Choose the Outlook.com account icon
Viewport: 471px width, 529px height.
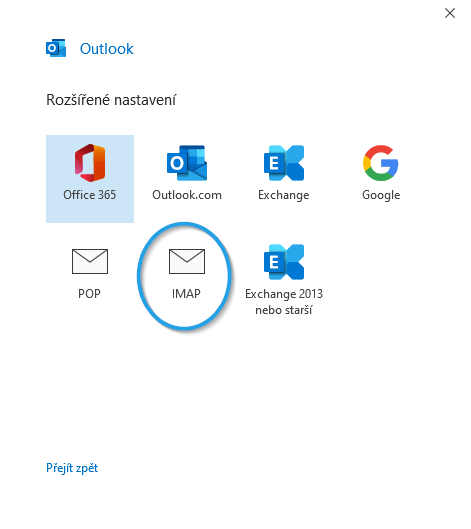187,163
